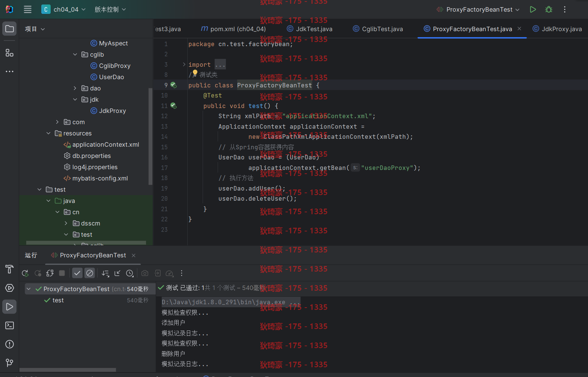Click the "userDaoProxy" string in code
This screenshot has height=377, width=588.
tap(387, 168)
